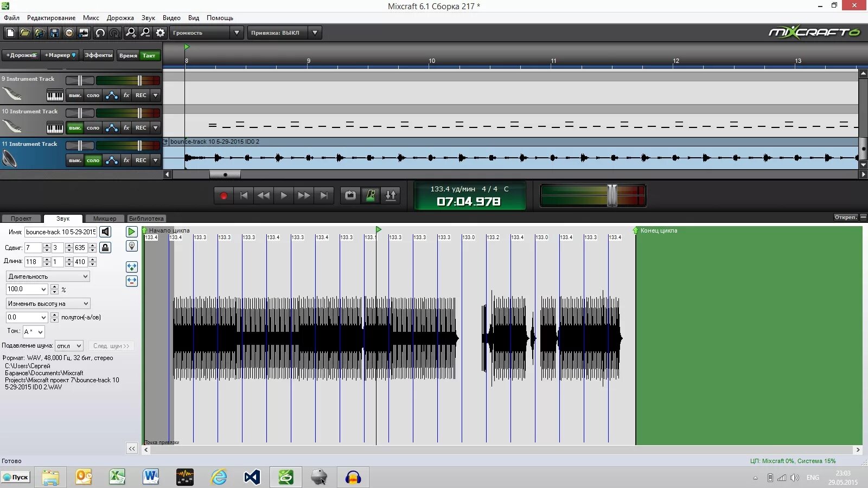Open the Тон key dropdown
The width and height of the screenshot is (868, 488).
[34, 332]
